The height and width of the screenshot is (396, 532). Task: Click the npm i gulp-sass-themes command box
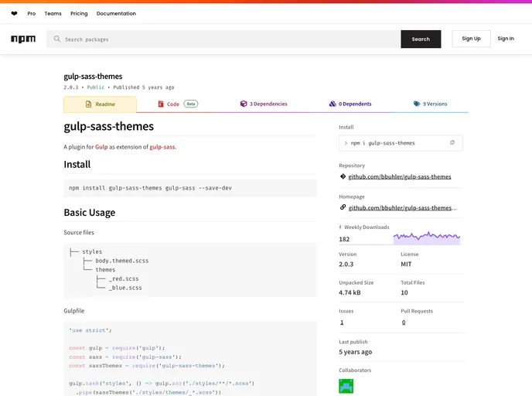(401, 143)
